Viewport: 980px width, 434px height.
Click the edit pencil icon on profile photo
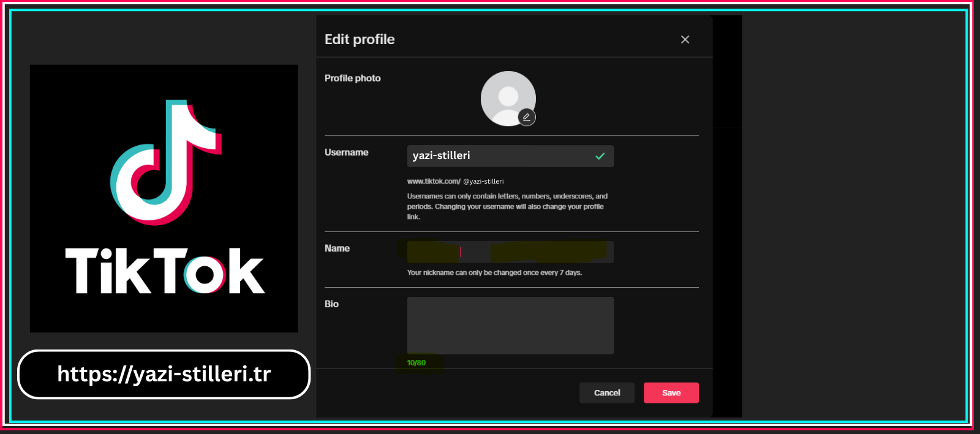click(527, 117)
